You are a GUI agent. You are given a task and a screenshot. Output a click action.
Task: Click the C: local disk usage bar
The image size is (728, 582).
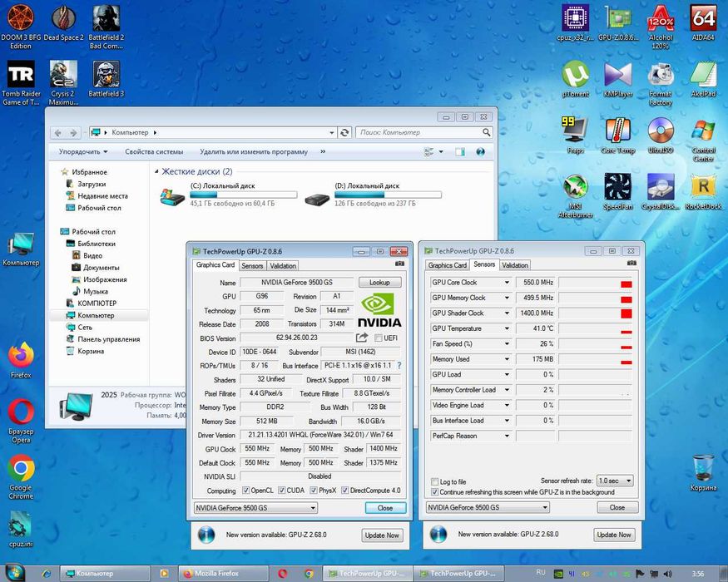point(243,195)
